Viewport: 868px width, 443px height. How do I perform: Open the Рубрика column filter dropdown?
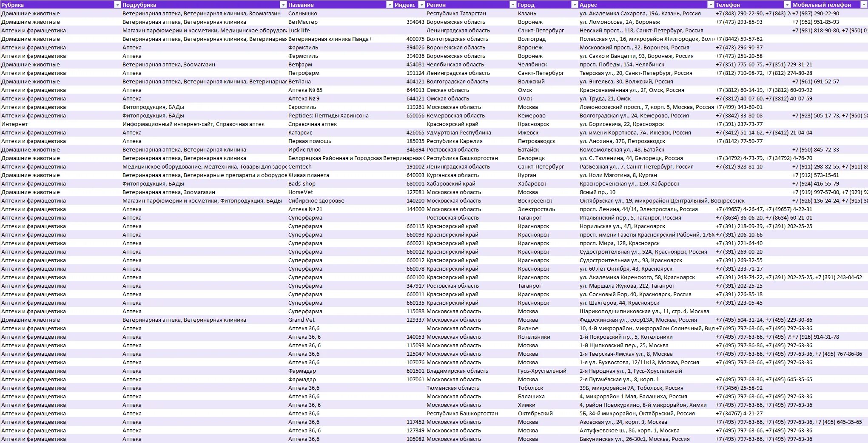click(x=117, y=5)
